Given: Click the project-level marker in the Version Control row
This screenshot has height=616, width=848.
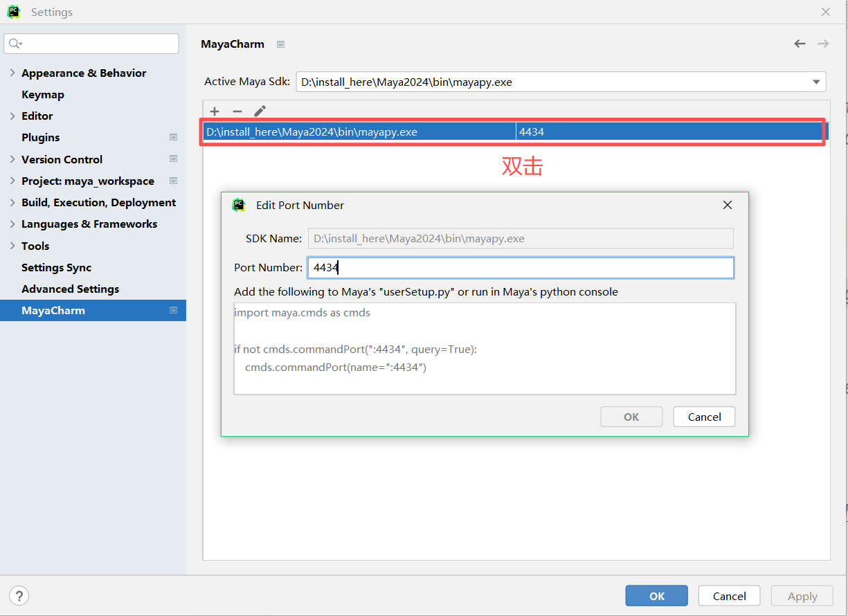Looking at the screenshot, I should click(174, 159).
